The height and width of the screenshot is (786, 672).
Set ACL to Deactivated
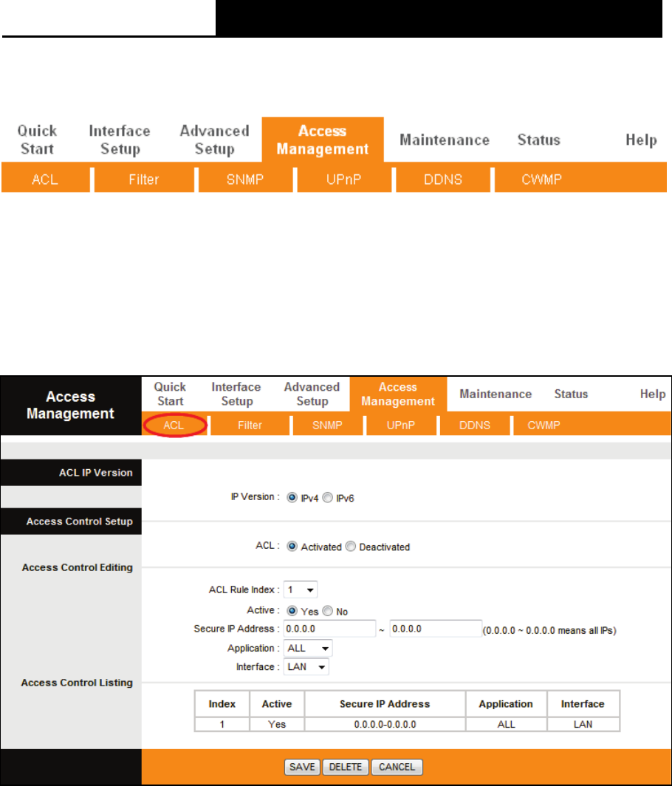click(x=350, y=547)
